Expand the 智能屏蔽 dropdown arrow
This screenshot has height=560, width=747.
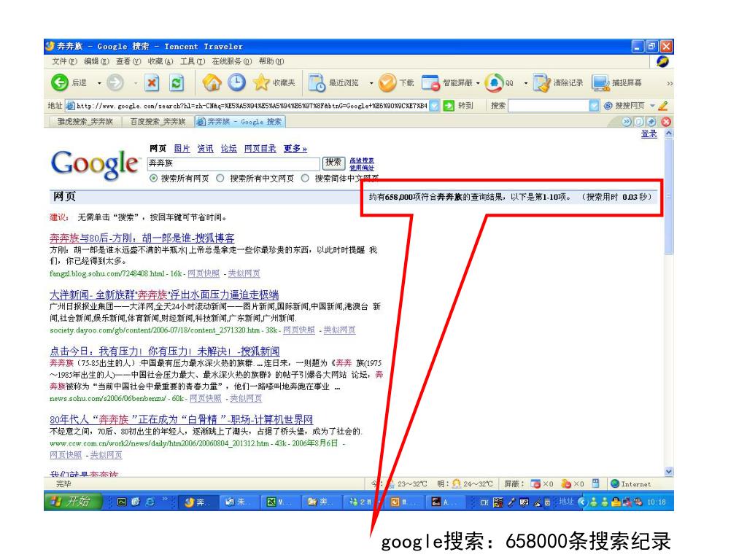(477, 83)
